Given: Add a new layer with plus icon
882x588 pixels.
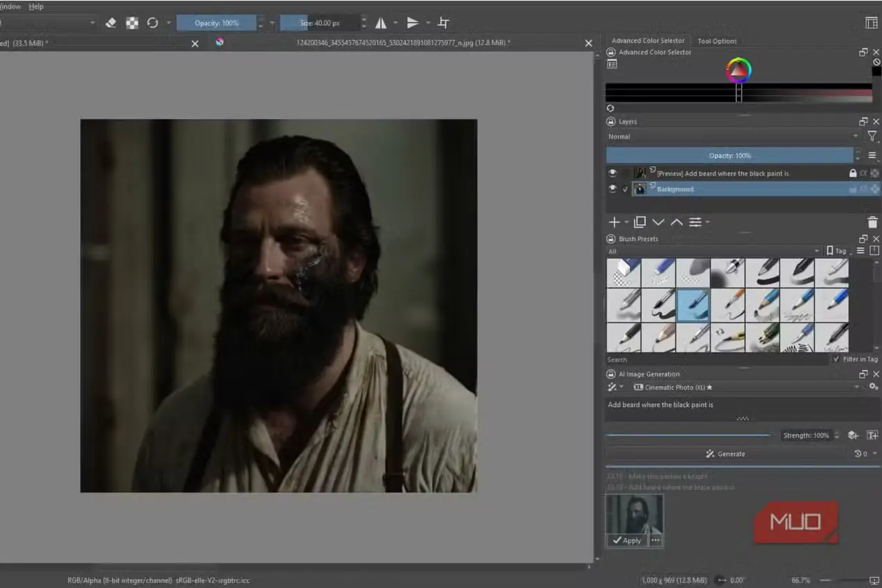Looking at the screenshot, I should [x=614, y=222].
